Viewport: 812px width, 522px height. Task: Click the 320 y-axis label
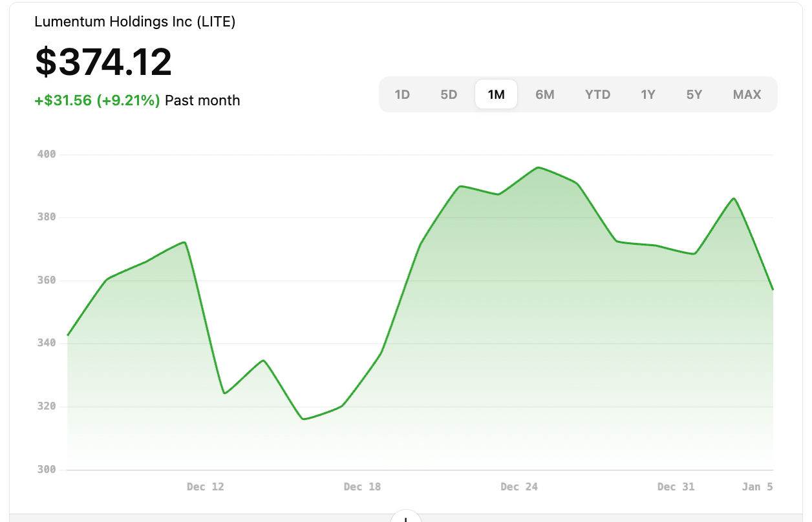[47, 406]
